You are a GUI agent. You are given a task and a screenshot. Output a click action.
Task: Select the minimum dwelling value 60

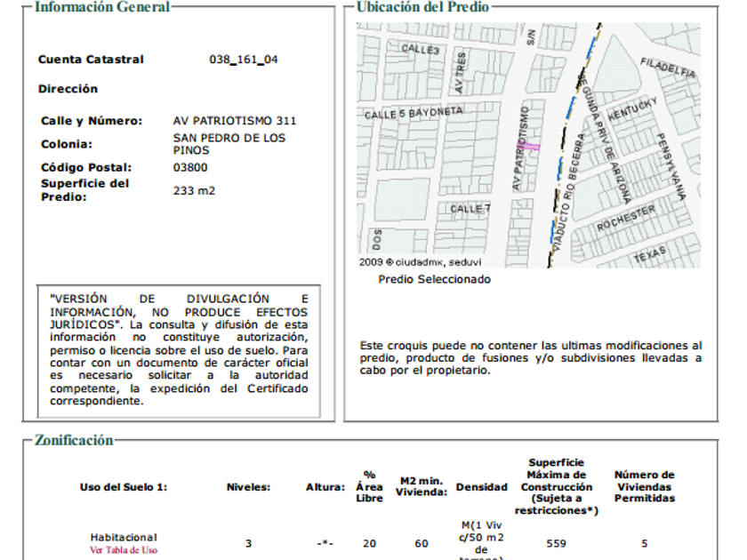pyautogui.click(x=422, y=544)
